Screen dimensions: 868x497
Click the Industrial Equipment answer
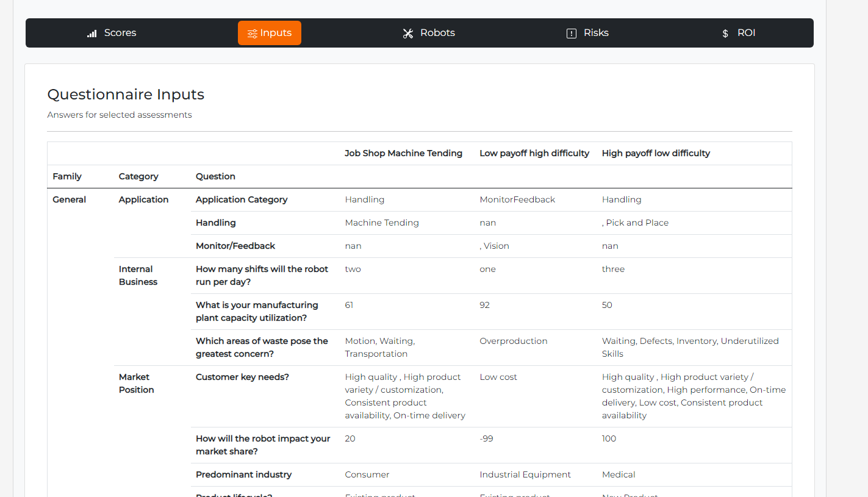[525, 474]
